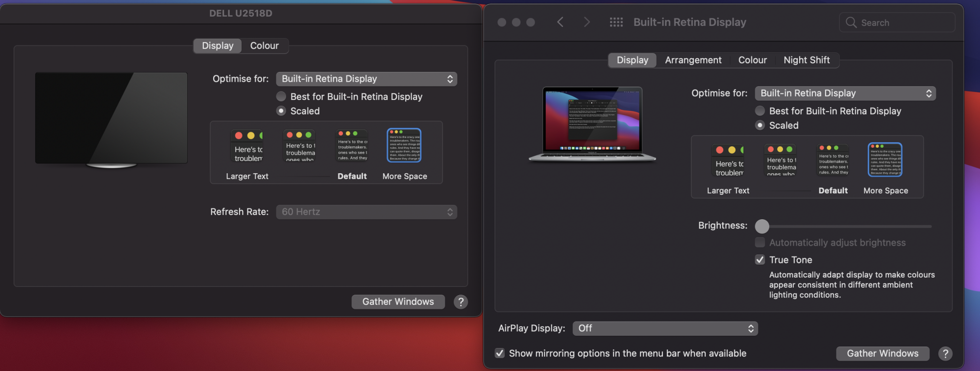The image size is (980, 371).
Task: Open help in the Built-in Retina Display window
Action: pos(945,353)
